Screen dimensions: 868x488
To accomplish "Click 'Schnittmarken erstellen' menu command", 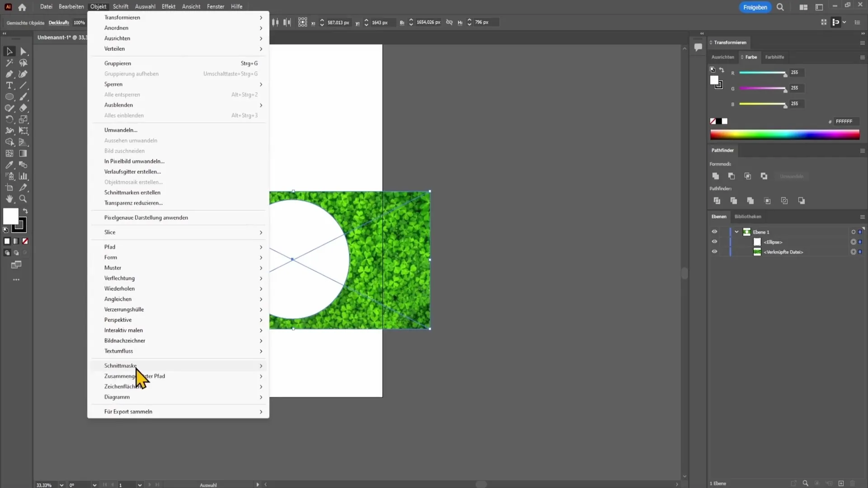I will [179, 192].
